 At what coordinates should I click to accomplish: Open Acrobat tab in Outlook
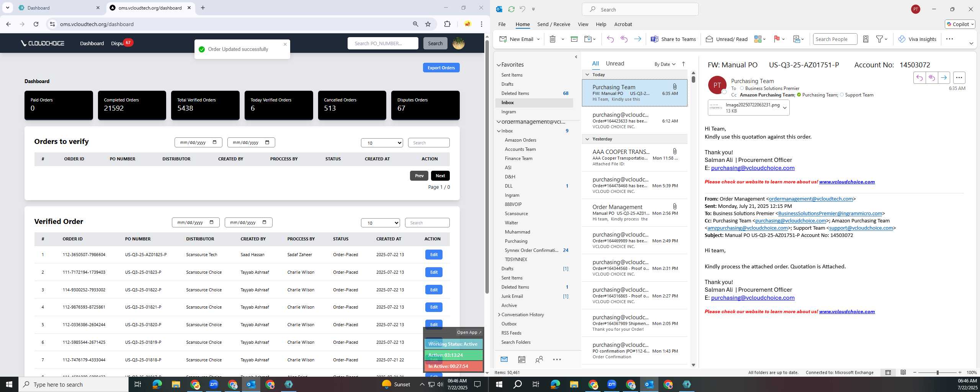click(623, 24)
